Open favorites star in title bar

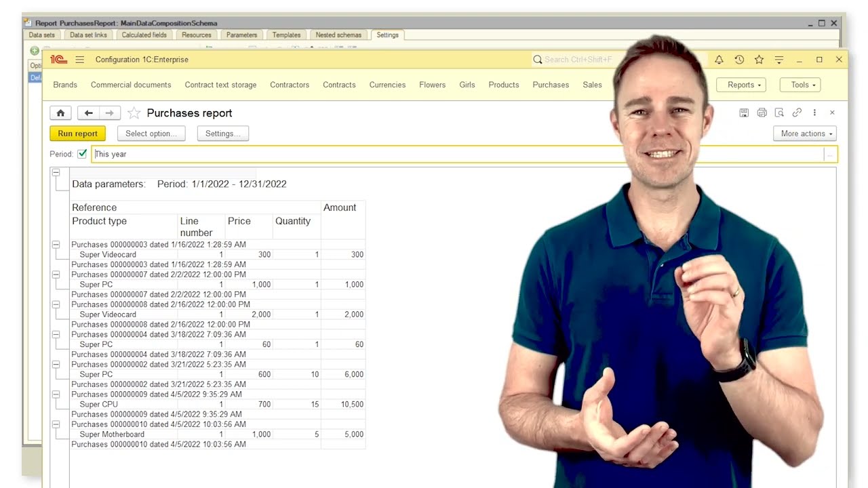click(x=759, y=60)
